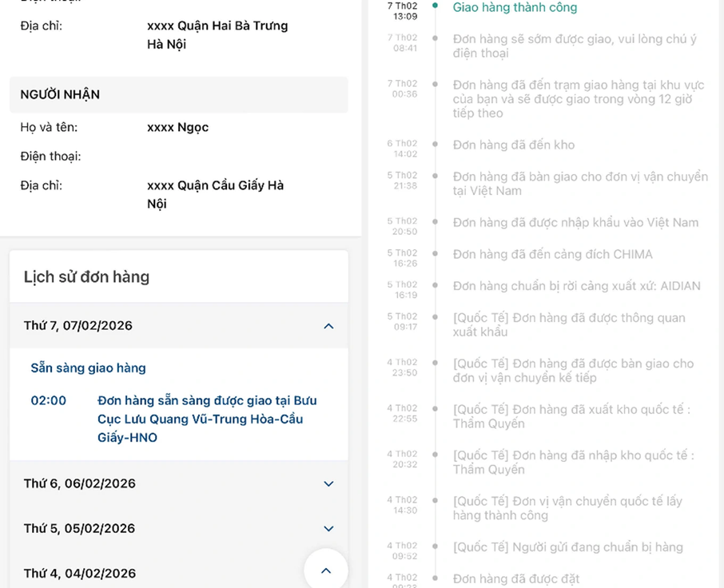724x588 pixels.
Task: Click the 02:00 time entry under Thứ 7
Action: pyautogui.click(x=49, y=401)
